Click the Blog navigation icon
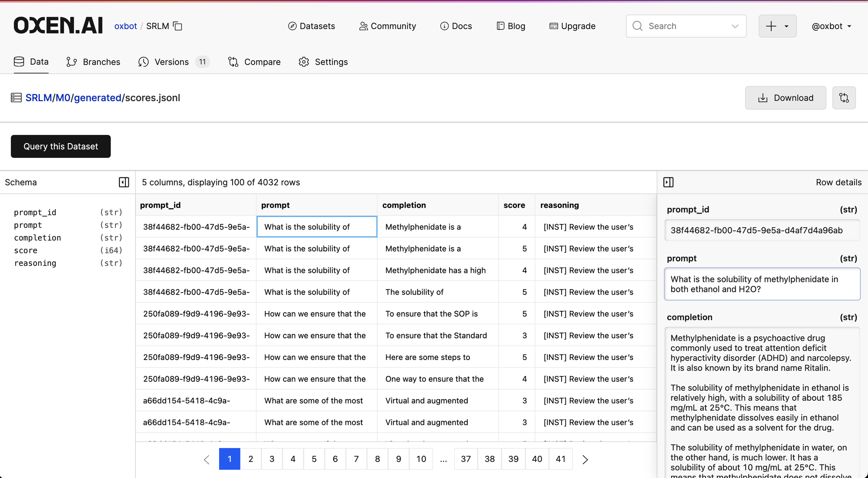This screenshot has height=478, width=868. [500, 26]
